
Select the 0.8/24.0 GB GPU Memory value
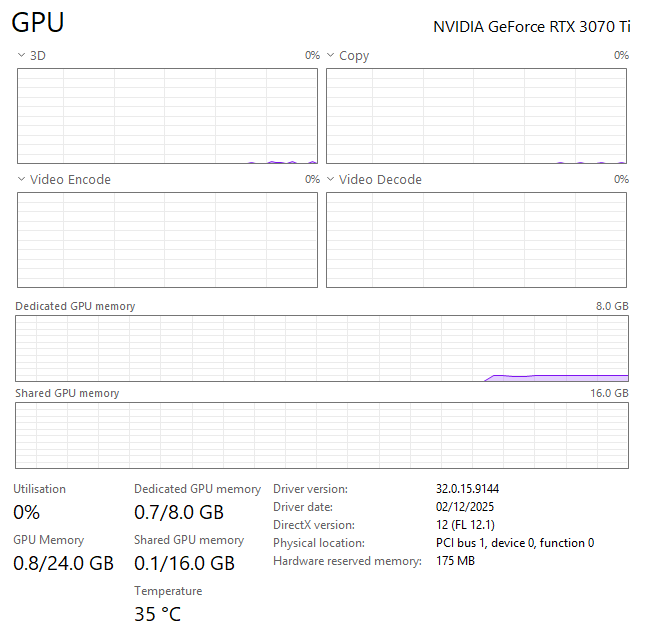coord(63,562)
